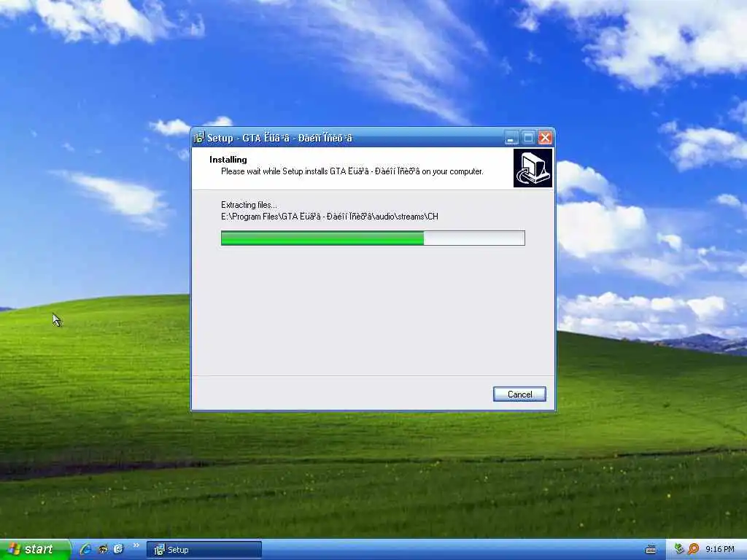The width and height of the screenshot is (747, 560).
Task: Close the Setup window
Action: (545, 138)
